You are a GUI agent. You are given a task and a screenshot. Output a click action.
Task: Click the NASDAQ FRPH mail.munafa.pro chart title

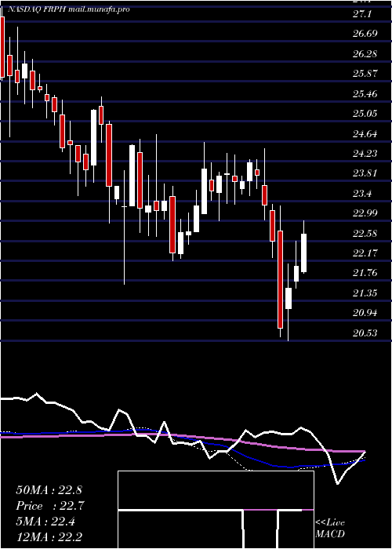pos(68,9)
